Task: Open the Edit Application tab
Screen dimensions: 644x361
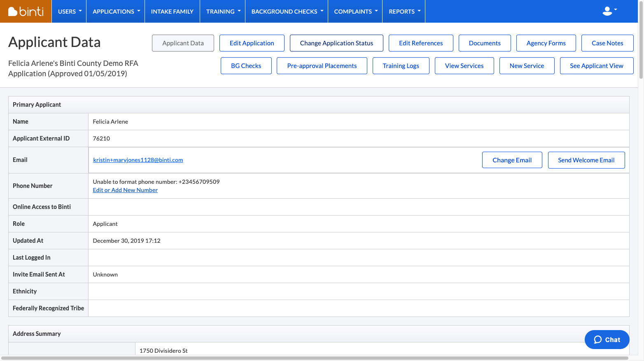Action: point(252,43)
